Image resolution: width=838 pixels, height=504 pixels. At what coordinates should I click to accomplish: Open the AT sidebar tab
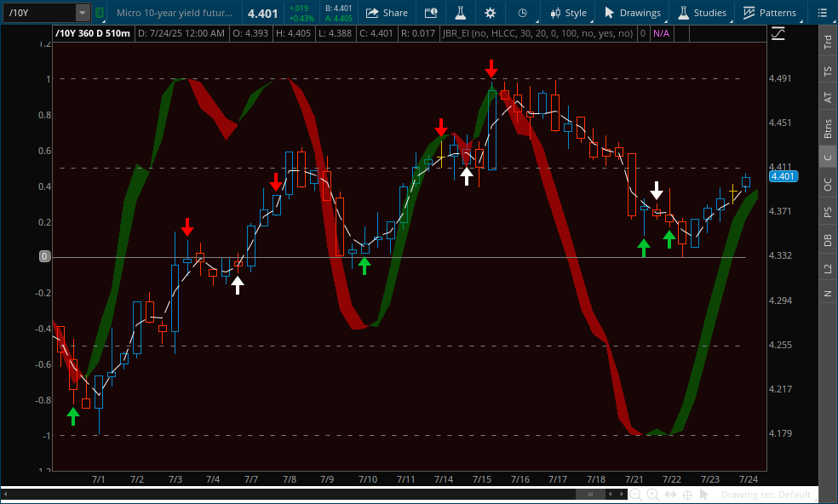click(828, 97)
